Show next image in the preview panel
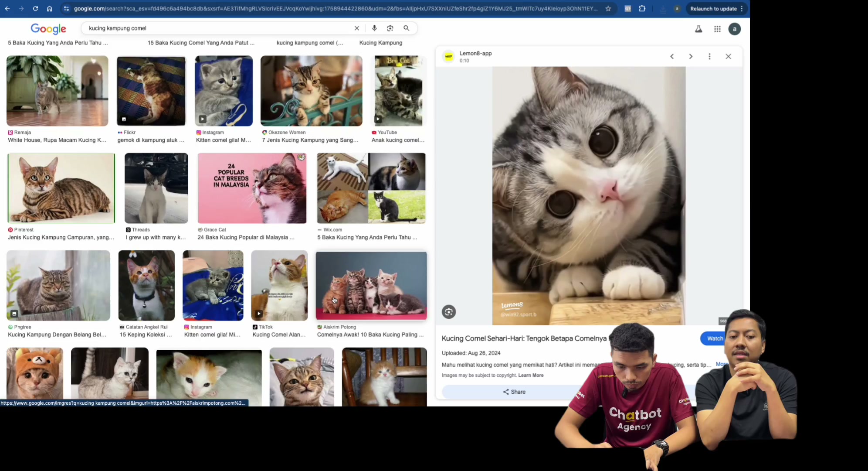This screenshot has height=471, width=868. pyautogui.click(x=691, y=57)
